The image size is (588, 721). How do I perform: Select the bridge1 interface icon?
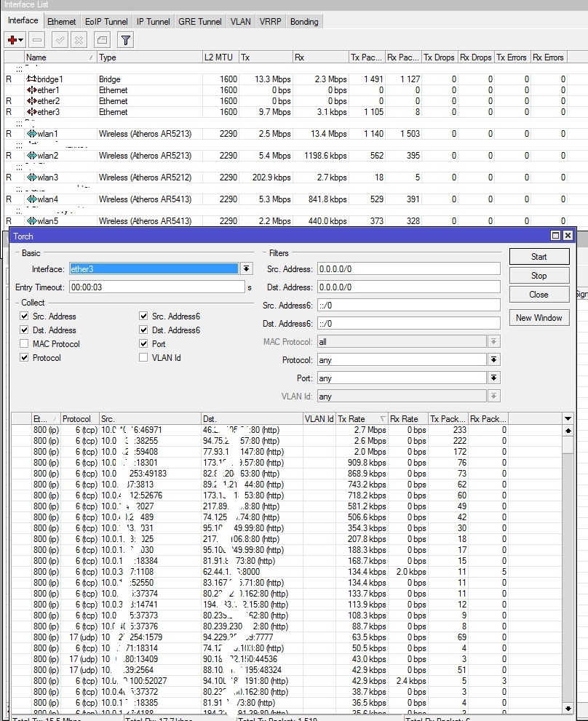31,79
